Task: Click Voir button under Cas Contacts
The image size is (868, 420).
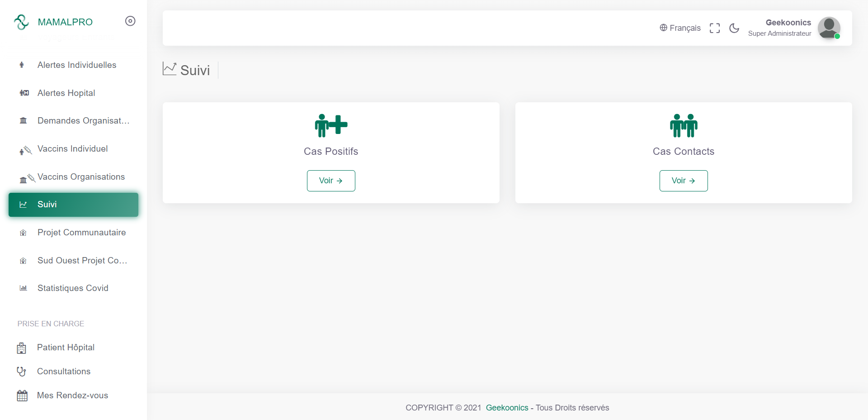Action: (x=684, y=181)
